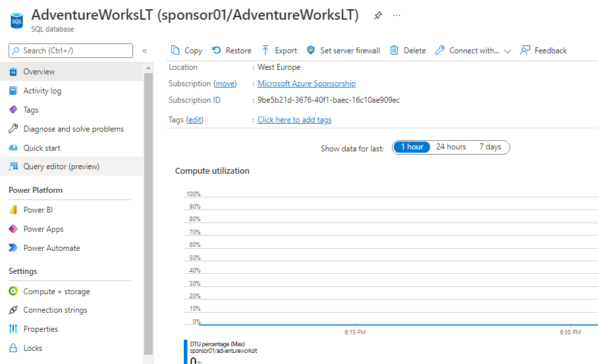Click the sidebar vertical scrollbar thumb
598x364 pixels.
point(148,213)
